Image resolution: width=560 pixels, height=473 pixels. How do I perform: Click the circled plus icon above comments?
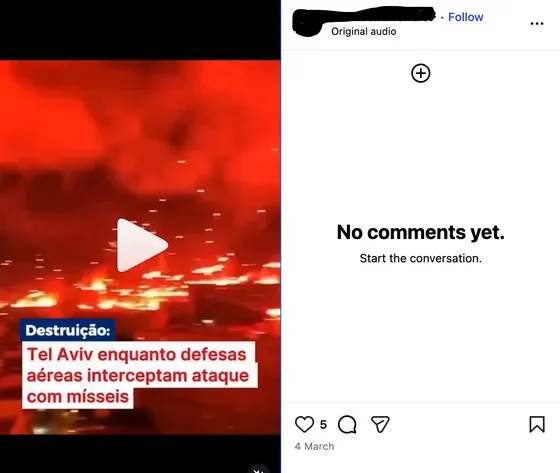(x=421, y=73)
